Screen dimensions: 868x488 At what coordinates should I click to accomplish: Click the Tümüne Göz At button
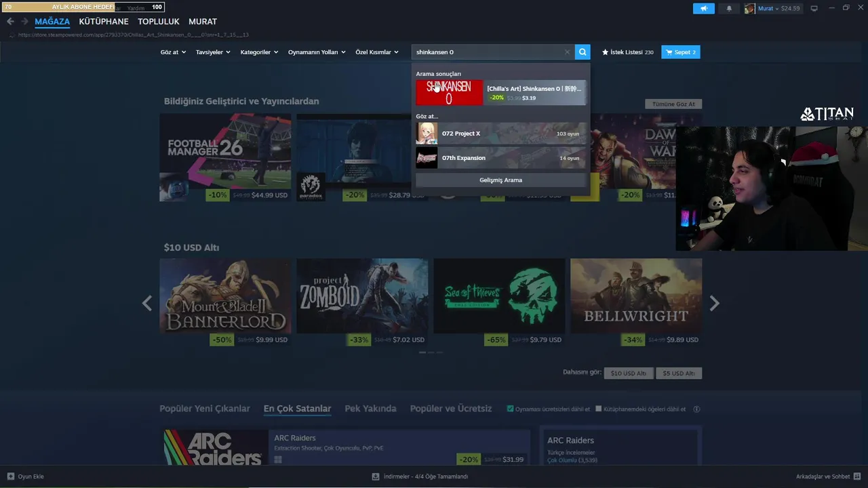click(673, 104)
